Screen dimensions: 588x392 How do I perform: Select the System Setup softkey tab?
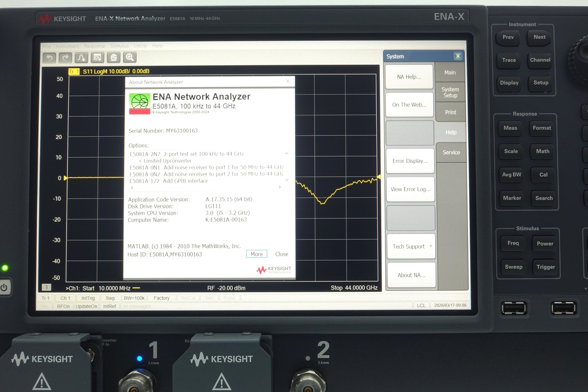click(x=450, y=92)
